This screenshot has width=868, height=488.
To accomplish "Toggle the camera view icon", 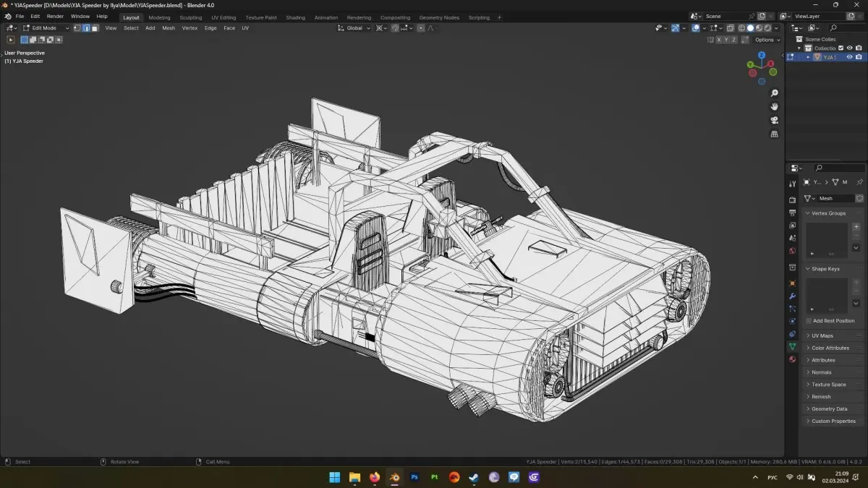I will tap(775, 120).
